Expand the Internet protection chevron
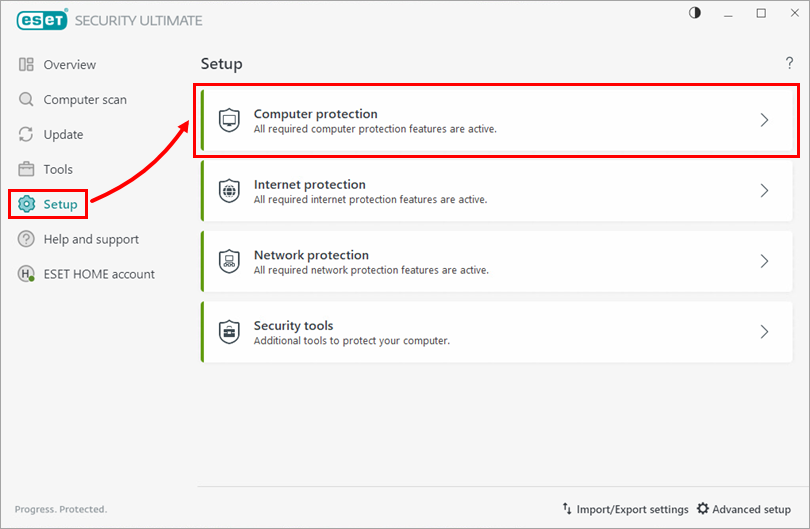 764,191
